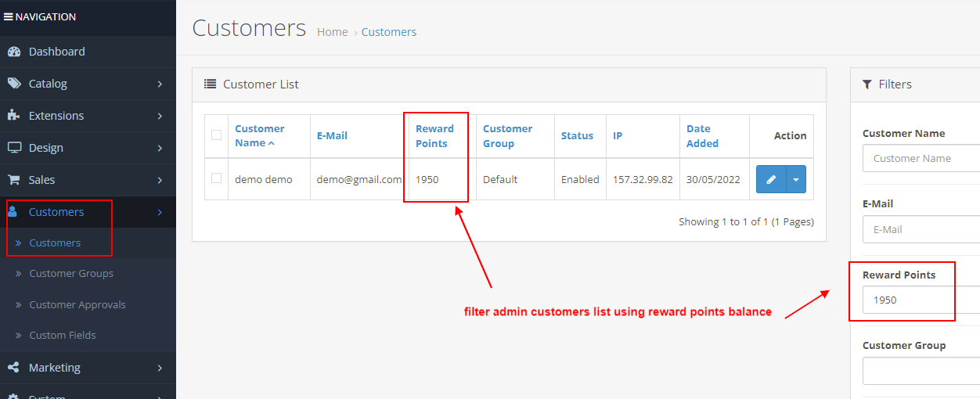
Task: Sort by Date Added column header
Action: coord(702,136)
